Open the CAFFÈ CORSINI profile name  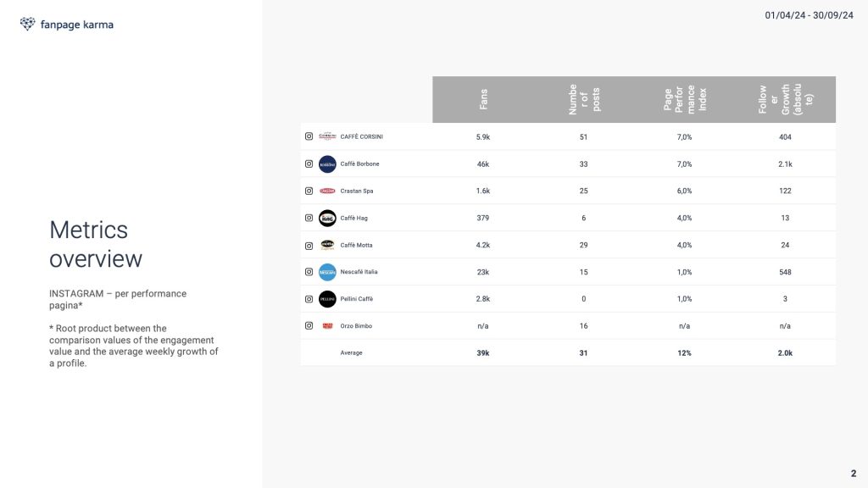(x=361, y=136)
